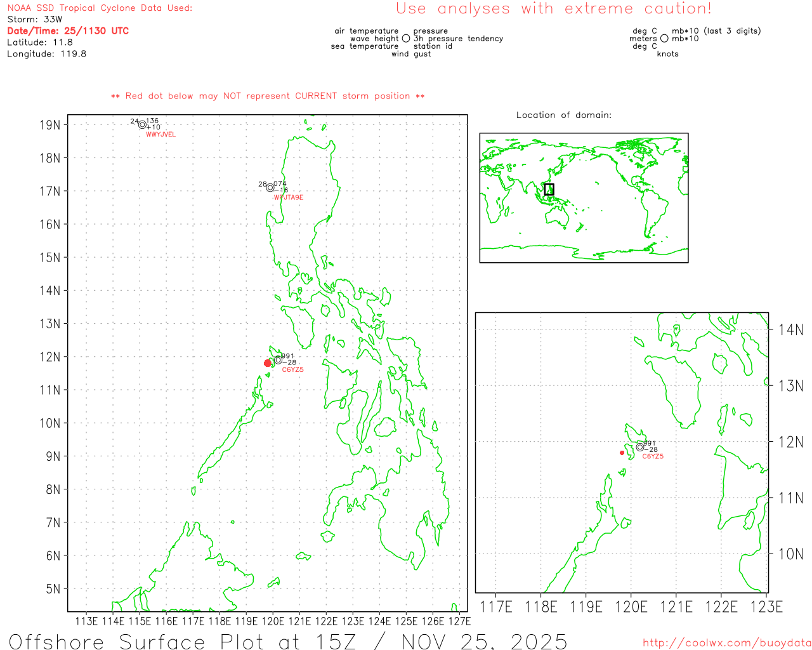Click the units legend circle beside meters
The height and width of the screenshot is (650, 812).
[664, 38]
